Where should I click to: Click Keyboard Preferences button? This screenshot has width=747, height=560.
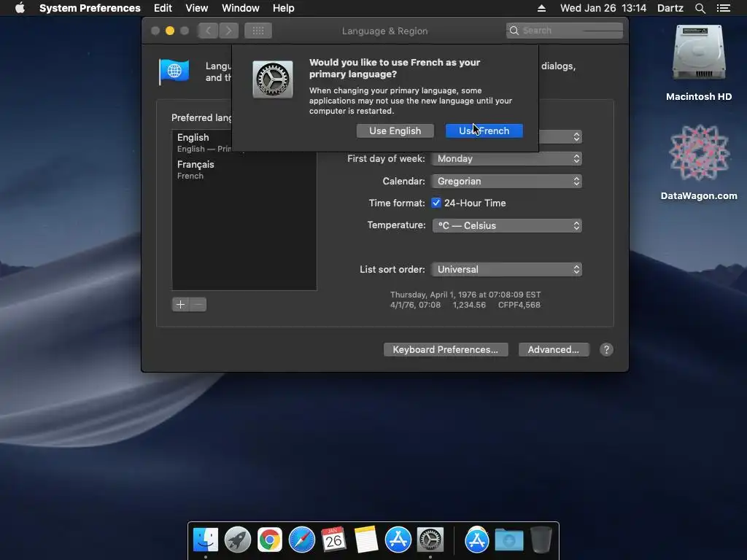click(446, 349)
